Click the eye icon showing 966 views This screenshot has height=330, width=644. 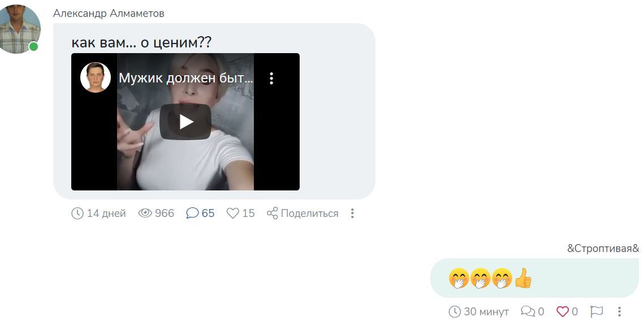pyautogui.click(x=145, y=213)
